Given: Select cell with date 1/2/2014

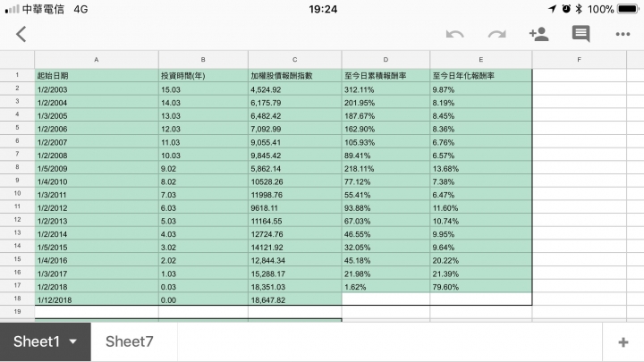Looking at the screenshot, I should coord(97,233).
